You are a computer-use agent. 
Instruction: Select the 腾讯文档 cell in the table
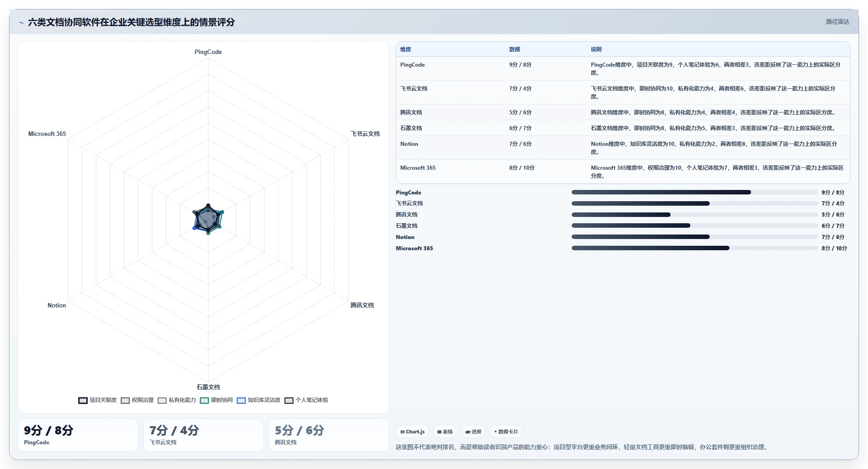click(x=411, y=113)
